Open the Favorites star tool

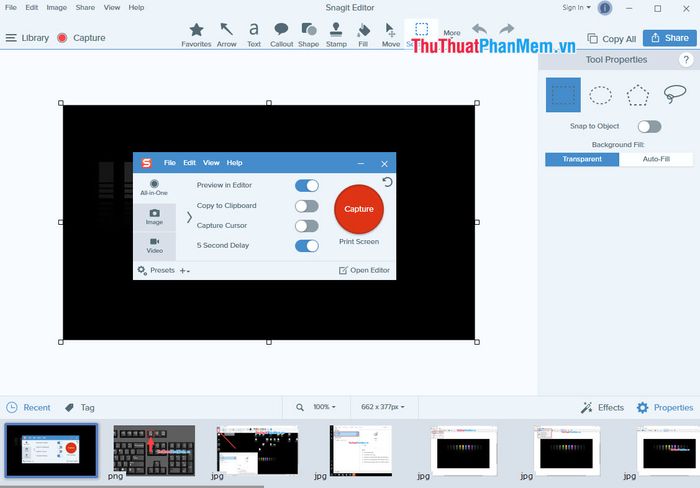pos(196,35)
